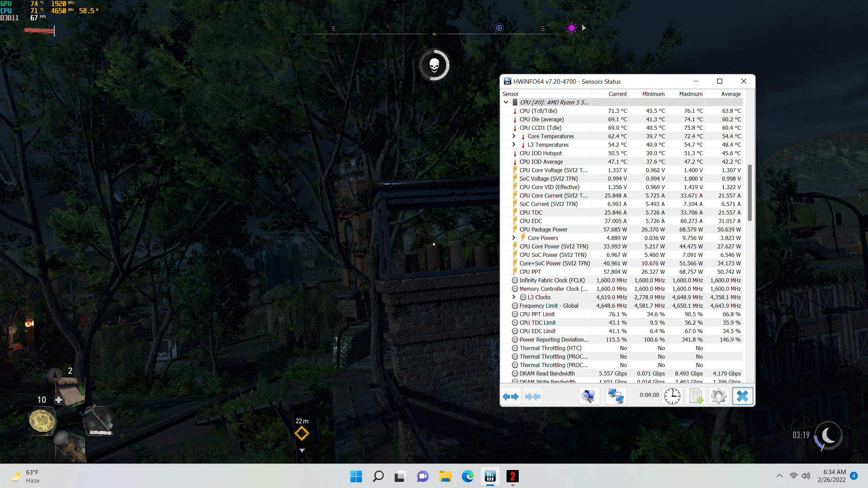
Task: Click the thermometer icon beside CPU (Tctl/Tdie)
Action: pos(515,111)
